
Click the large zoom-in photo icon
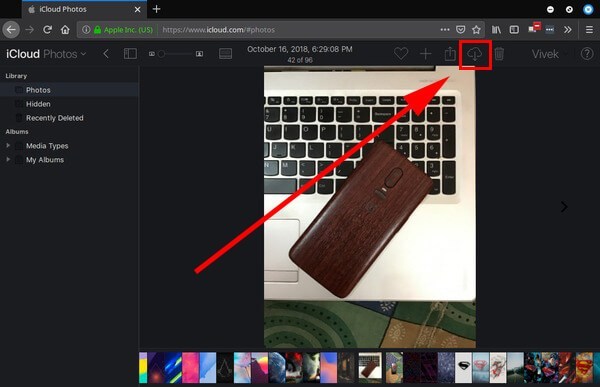click(199, 54)
